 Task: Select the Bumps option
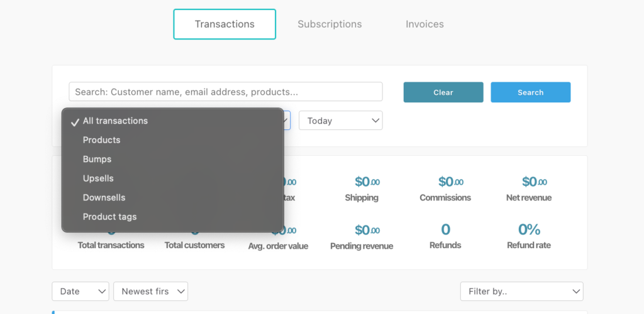[97, 160]
